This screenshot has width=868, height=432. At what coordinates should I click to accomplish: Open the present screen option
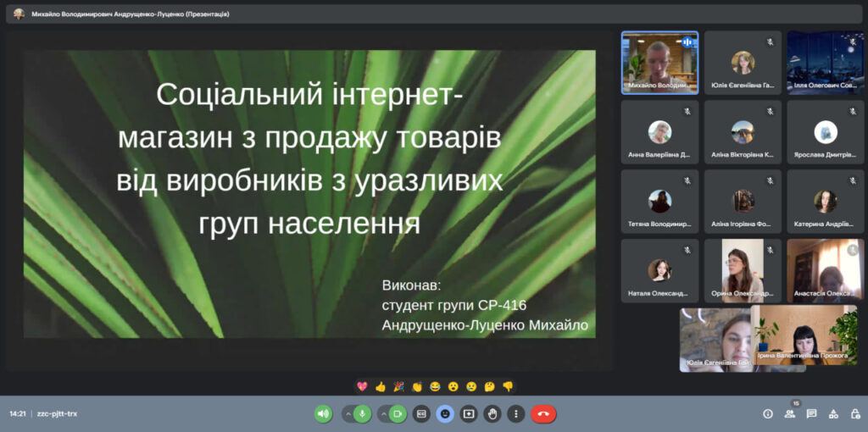coord(469,414)
